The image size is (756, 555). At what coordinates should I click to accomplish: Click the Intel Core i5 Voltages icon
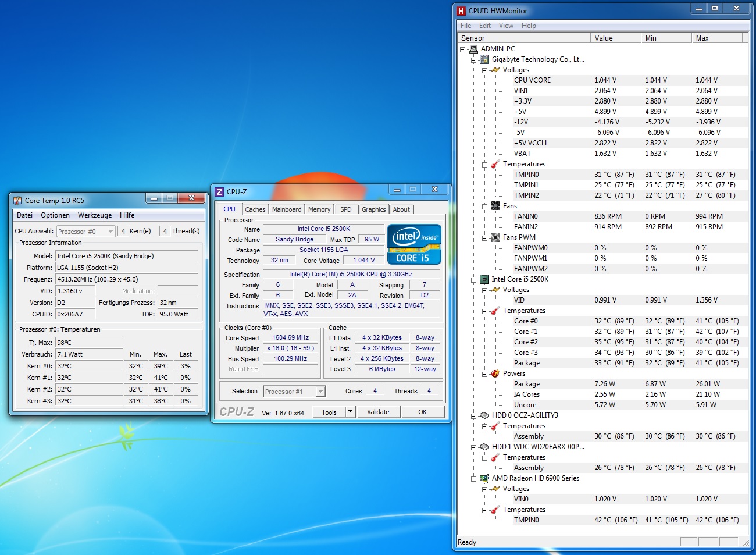click(x=495, y=290)
